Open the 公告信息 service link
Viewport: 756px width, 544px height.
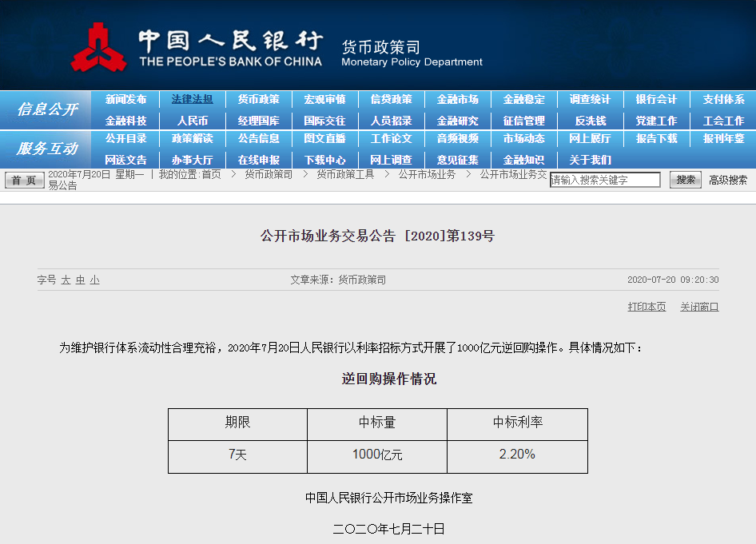coord(258,139)
